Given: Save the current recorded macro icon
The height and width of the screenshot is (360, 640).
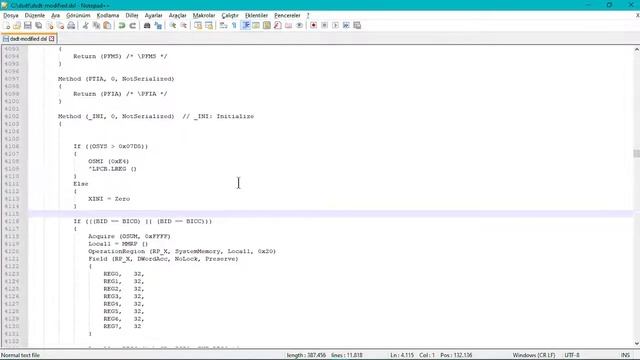Looking at the screenshot, I should [x=357, y=25].
